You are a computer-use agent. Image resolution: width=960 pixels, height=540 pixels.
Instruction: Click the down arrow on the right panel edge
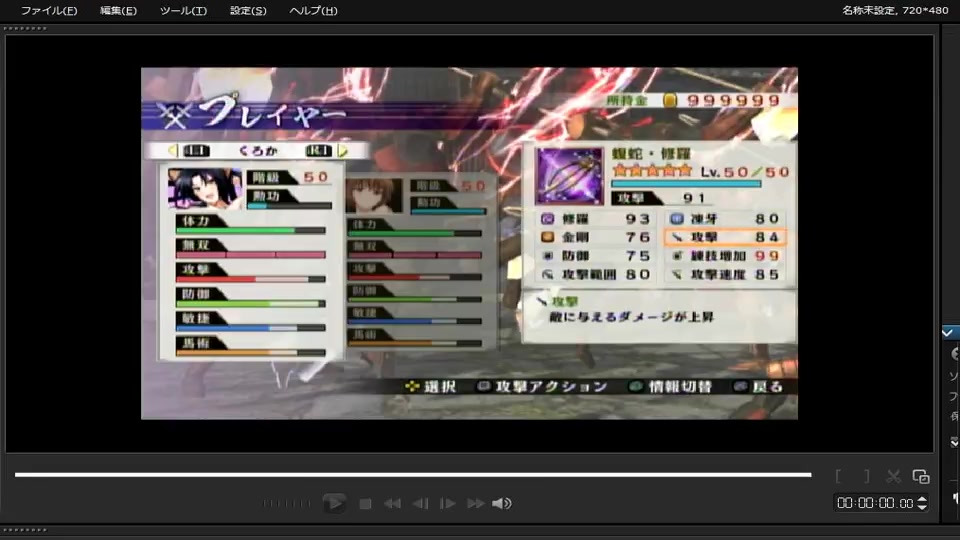954,441
